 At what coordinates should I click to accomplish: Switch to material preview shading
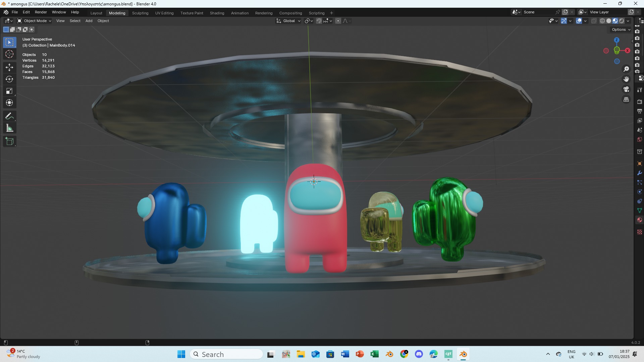(x=615, y=21)
